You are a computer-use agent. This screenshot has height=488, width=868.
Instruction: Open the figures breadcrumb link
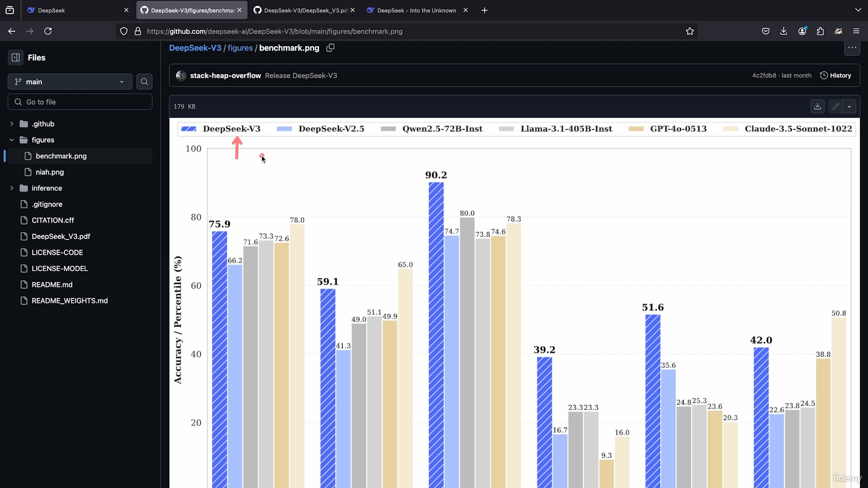tap(240, 48)
